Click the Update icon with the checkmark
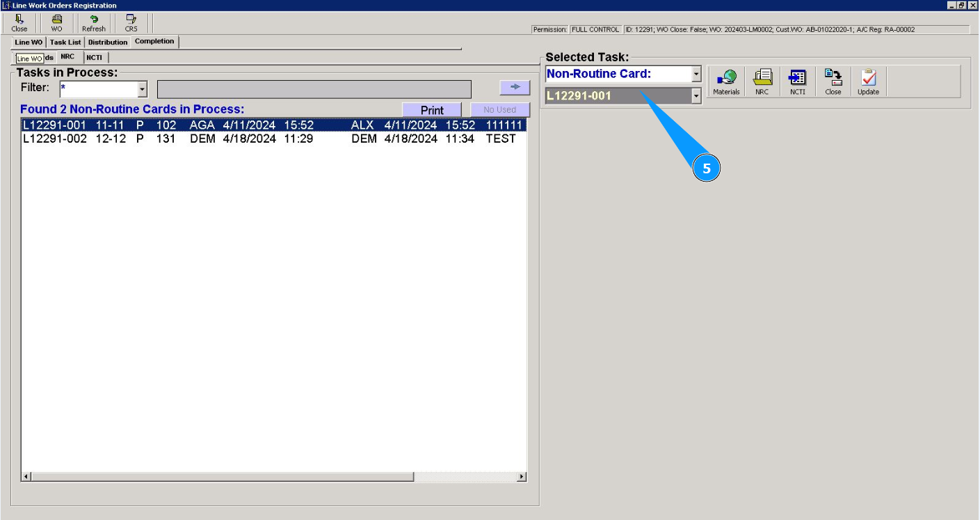 868,82
